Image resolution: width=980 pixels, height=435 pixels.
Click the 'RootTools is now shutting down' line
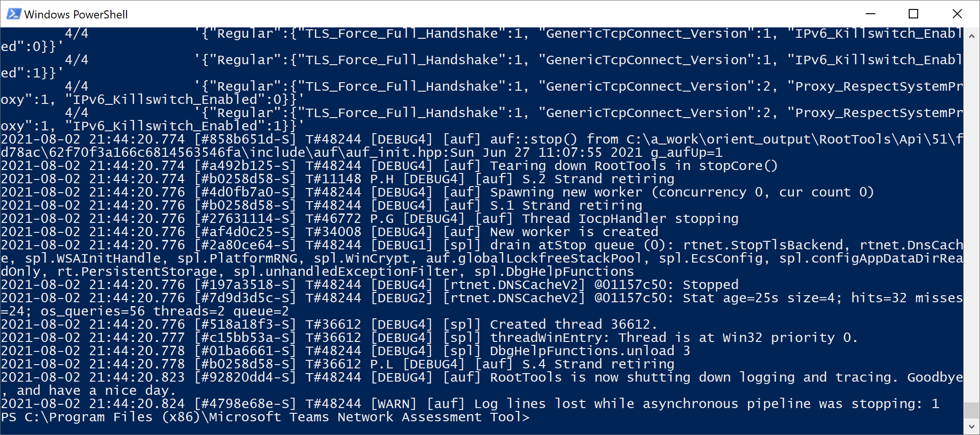(x=482, y=384)
